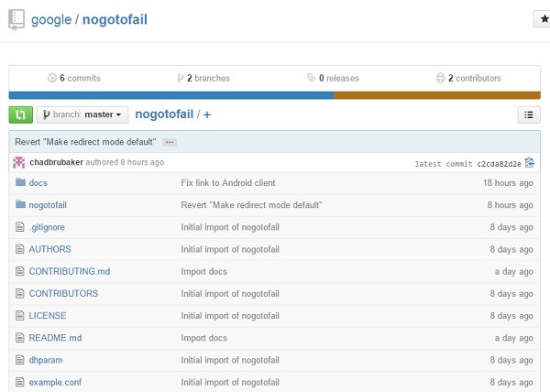
Task: Click the list view icon button
Action: pos(529,114)
